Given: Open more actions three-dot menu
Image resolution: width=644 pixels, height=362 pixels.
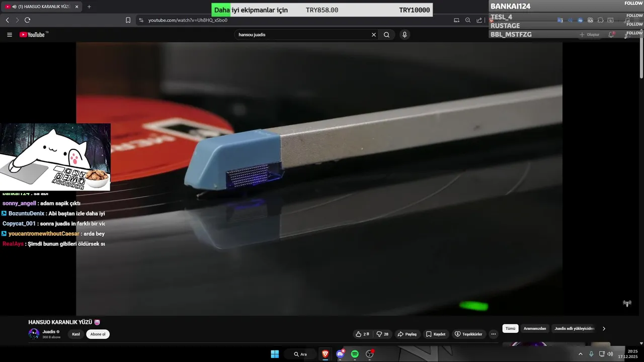Looking at the screenshot, I should [x=494, y=334].
